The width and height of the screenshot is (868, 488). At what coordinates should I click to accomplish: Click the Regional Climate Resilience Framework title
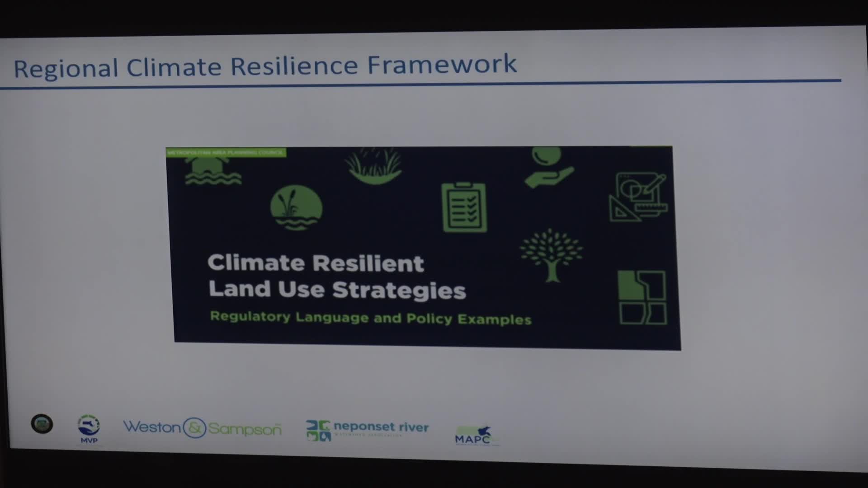coord(265,66)
